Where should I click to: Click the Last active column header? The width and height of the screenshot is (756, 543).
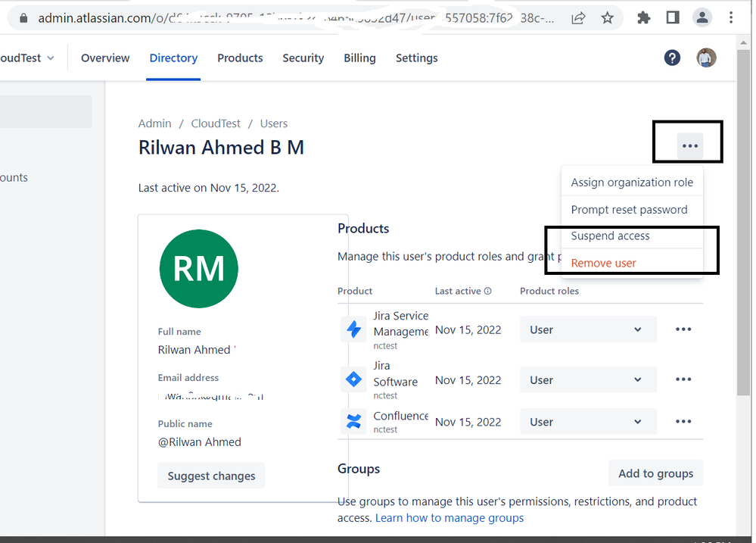(458, 291)
